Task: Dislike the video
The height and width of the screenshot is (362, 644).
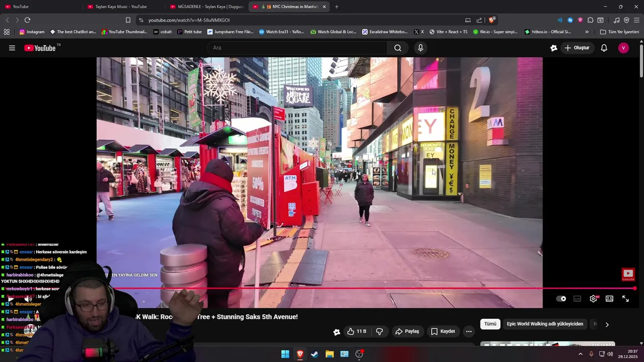Action: [x=379, y=331]
